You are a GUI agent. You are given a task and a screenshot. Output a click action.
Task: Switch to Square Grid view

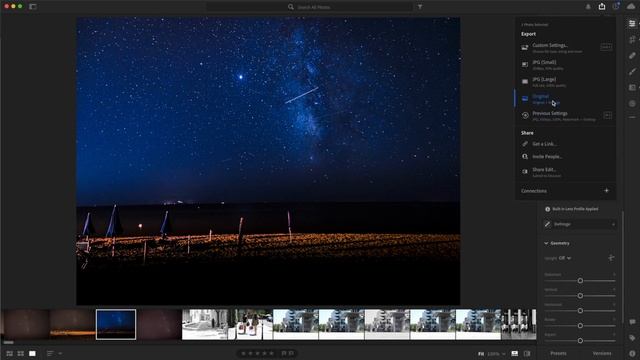click(20, 353)
